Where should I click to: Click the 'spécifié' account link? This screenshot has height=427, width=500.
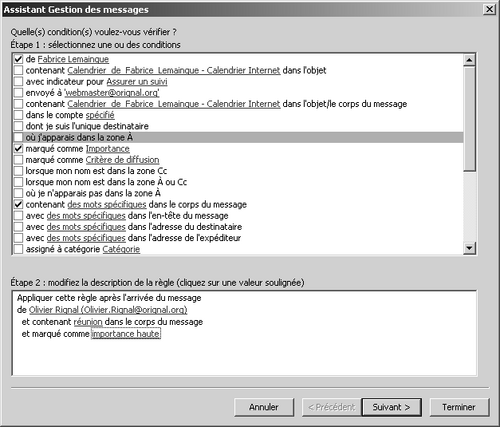[100, 115]
